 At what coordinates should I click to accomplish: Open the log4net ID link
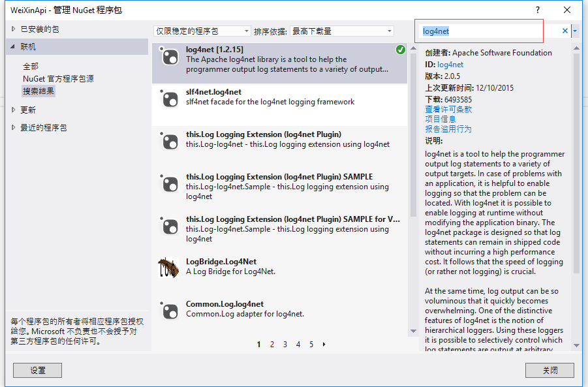click(450, 65)
